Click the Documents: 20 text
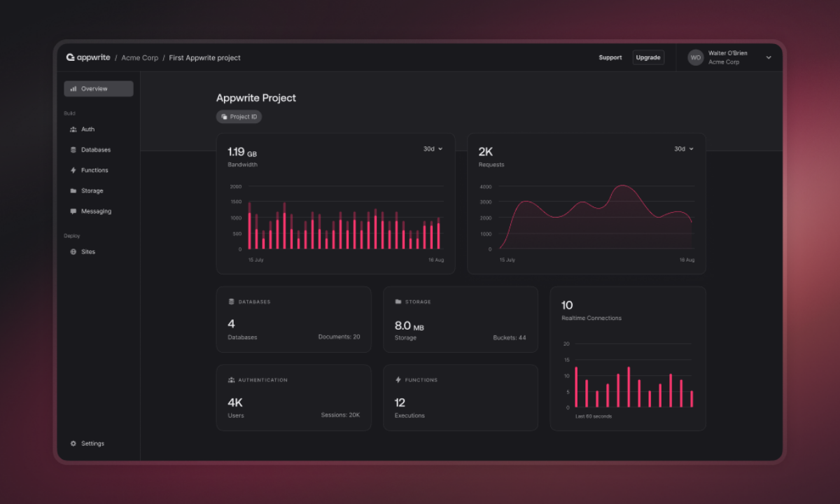Screen dimensions: 840x504 [339, 337]
